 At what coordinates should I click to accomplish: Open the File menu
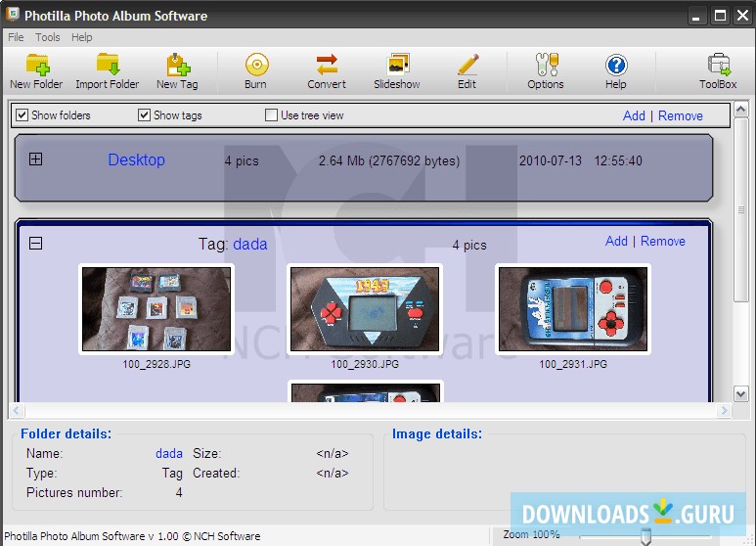click(16, 37)
